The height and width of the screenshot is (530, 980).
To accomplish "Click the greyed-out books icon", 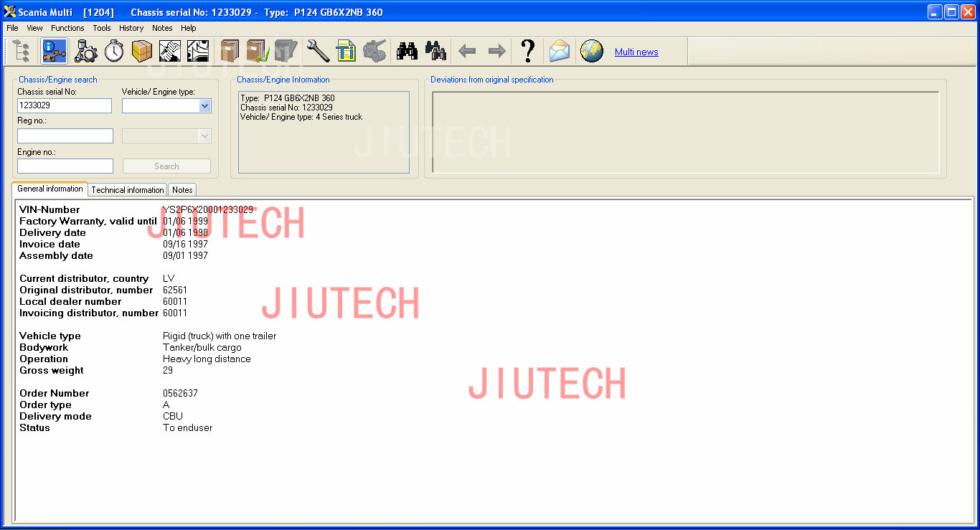I will (x=286, y=51).
